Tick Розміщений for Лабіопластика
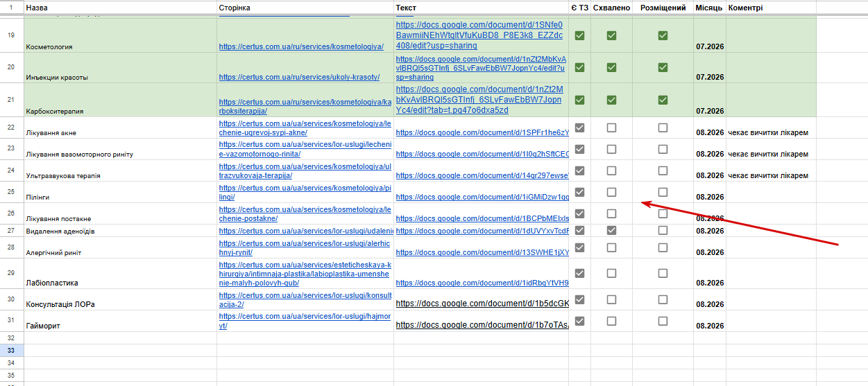The image size is (868, 386). click(663, 274)
